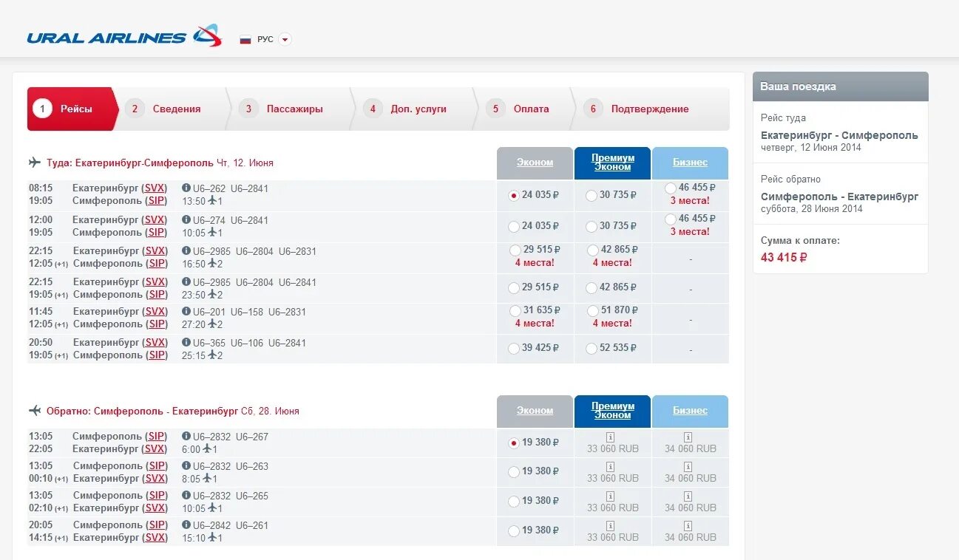Select 29 515 economy, 22:15–19:05 flight

tap(514, 287)
